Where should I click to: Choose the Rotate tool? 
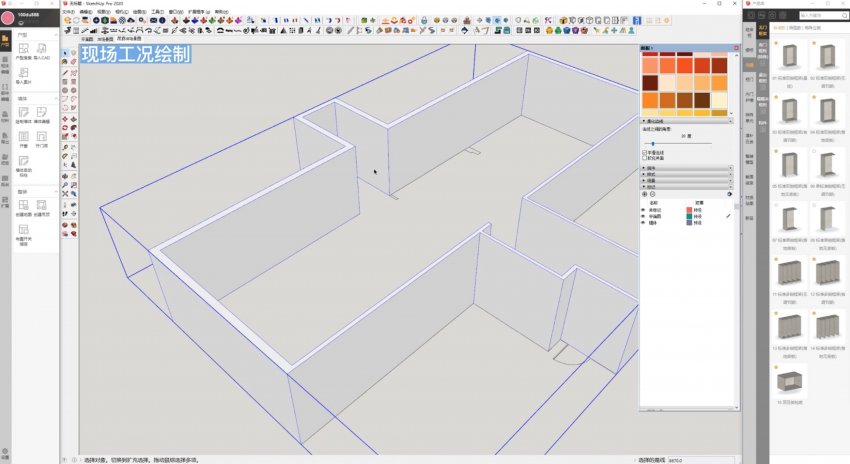point(65,127)
